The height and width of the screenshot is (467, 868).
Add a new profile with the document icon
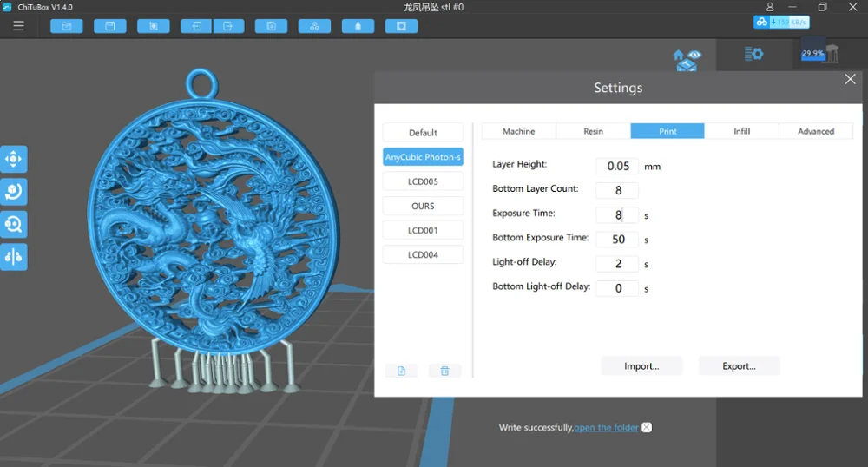[401, 371]
